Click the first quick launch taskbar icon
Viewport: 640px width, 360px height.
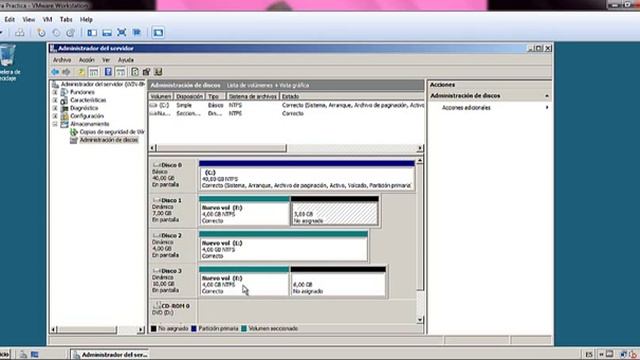pyautogui.click(x=23, y=354)
